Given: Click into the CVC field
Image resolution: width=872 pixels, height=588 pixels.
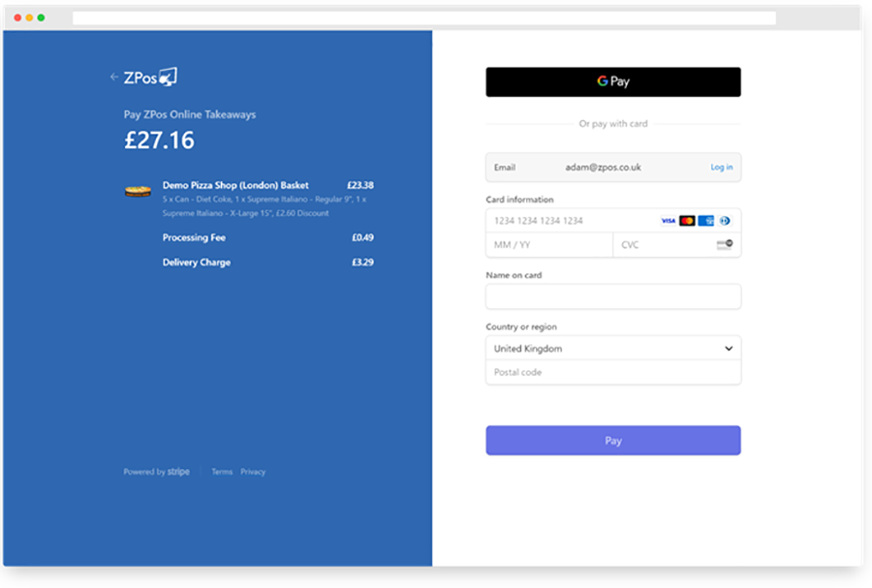Looking at the screenshot, I should (x=664, y=245).
